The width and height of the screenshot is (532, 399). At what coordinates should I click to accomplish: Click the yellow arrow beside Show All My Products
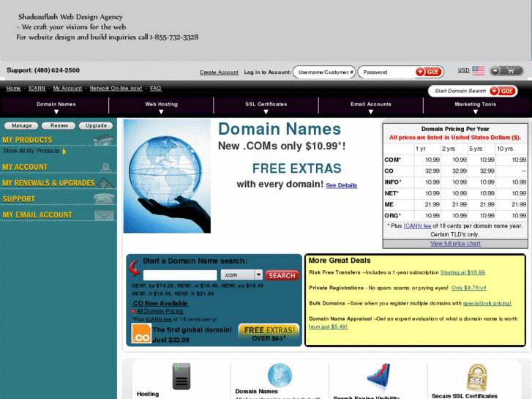64,152
